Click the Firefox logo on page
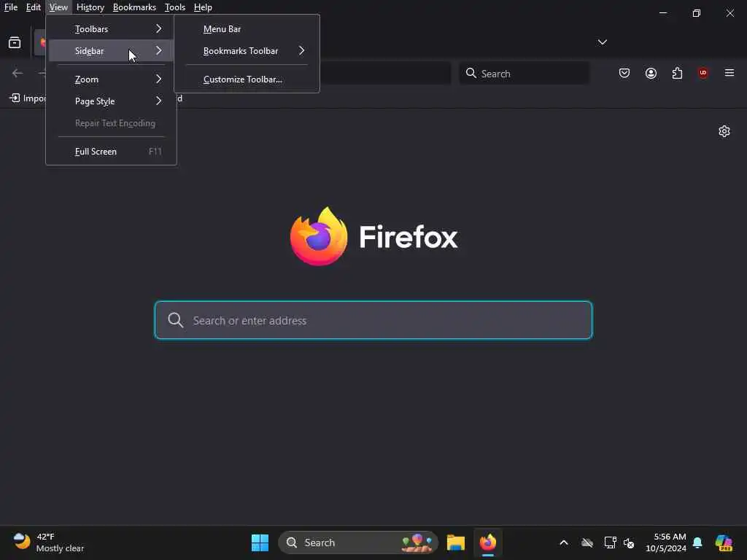 click(373, 237)
